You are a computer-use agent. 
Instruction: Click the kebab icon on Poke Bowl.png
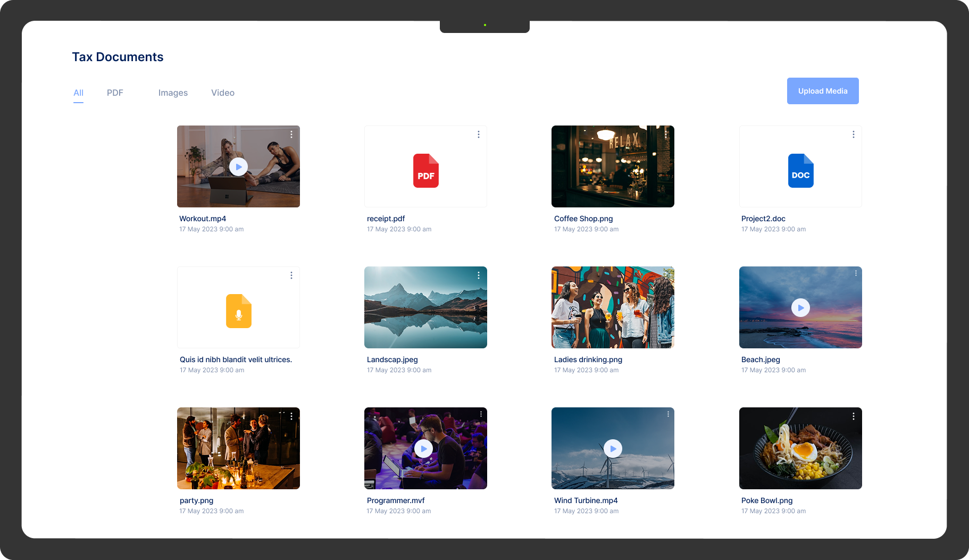(x=853, y=416)
